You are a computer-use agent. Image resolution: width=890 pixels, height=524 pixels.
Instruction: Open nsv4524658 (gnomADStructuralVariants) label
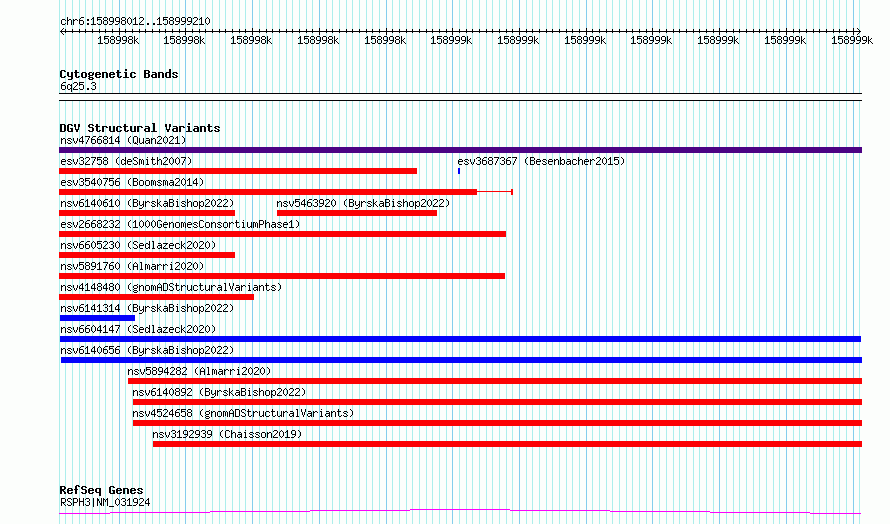pos(243,413)
